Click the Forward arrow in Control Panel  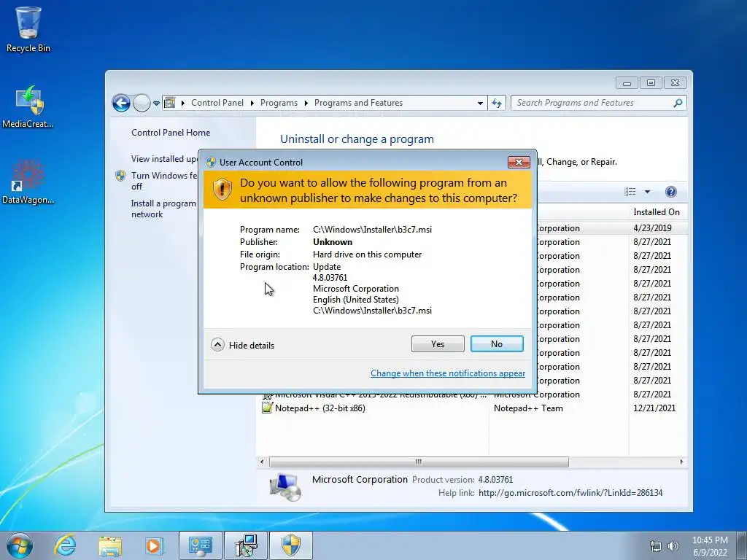pos(142,103)
